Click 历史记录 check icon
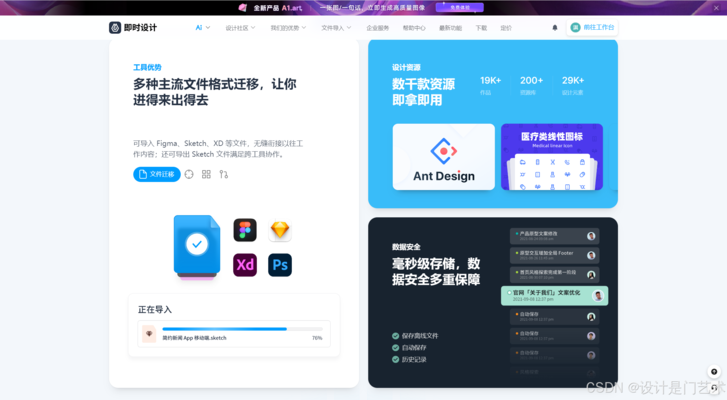This screenshot has height=400, width=727. click(x=395, y=360)
